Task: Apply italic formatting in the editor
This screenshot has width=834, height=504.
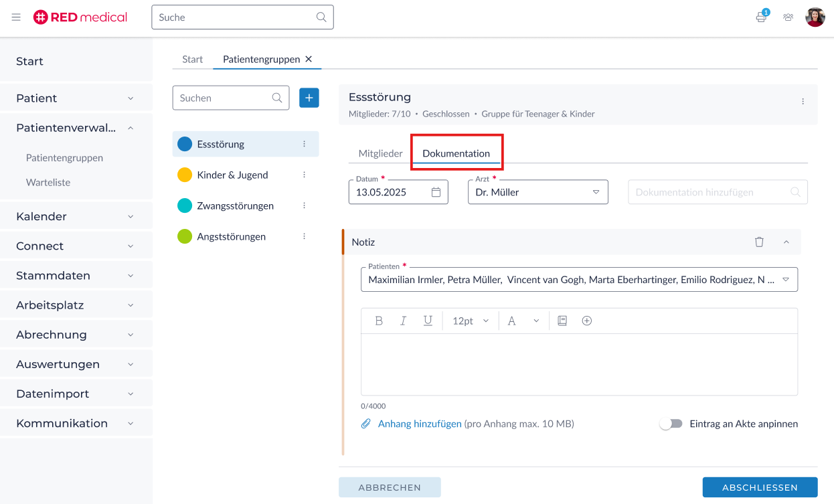Action: point(403,321)
